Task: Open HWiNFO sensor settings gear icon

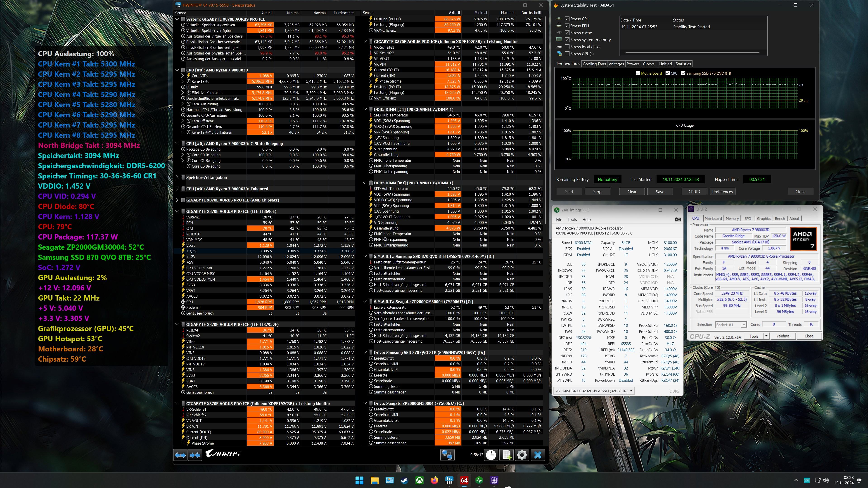Action: point(522,455)
